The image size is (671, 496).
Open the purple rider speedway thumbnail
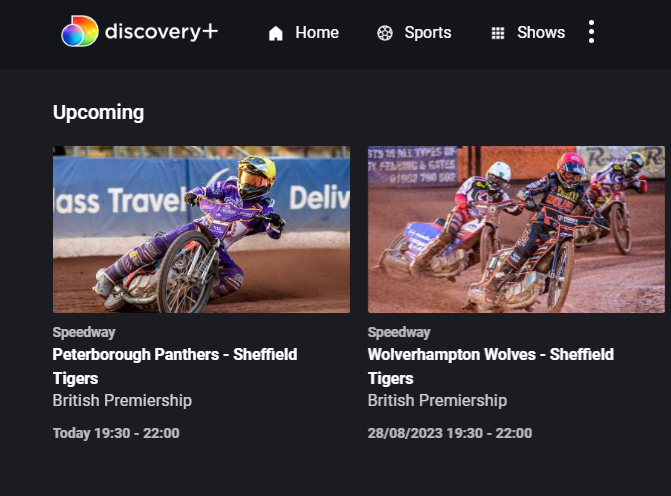tap(201, 229)
